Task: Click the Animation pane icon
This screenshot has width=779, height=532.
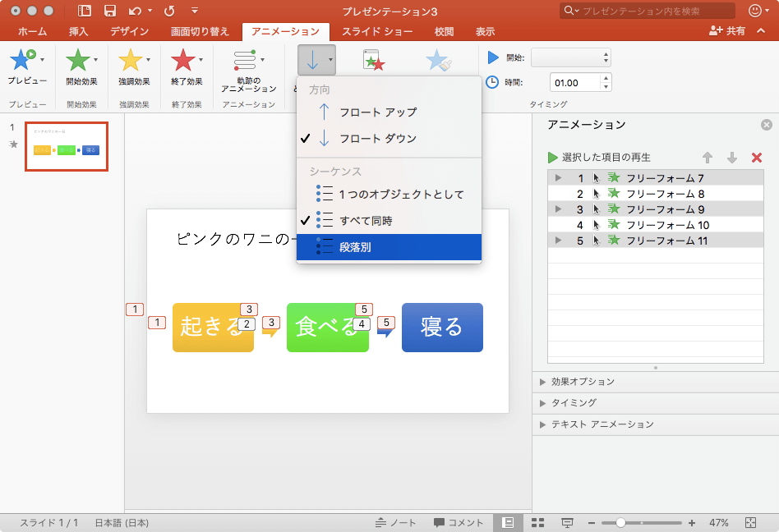Action: point(374,60)
